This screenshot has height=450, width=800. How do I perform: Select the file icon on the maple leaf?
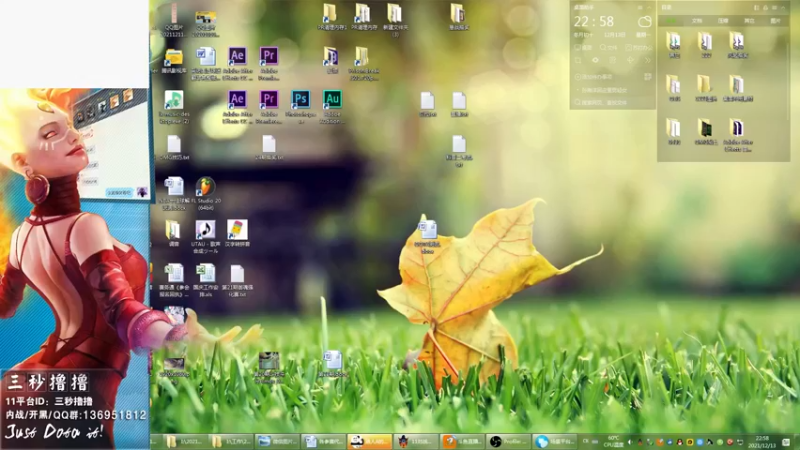428,232
